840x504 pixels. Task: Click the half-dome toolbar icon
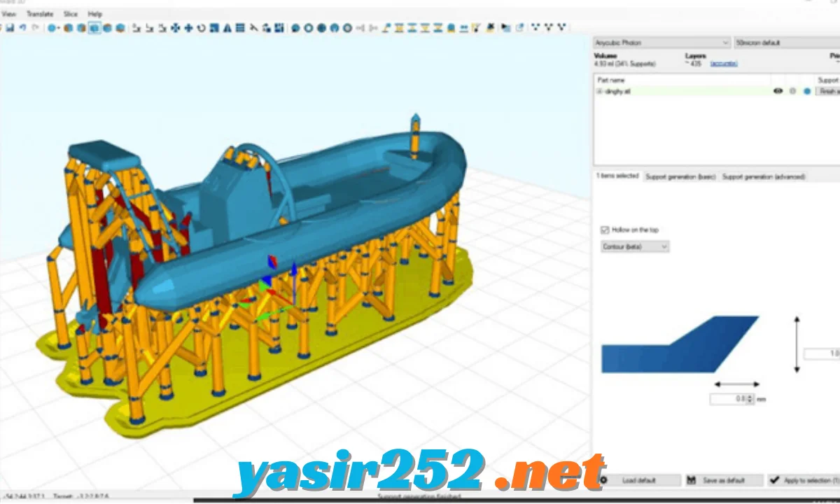click(335, 28)
